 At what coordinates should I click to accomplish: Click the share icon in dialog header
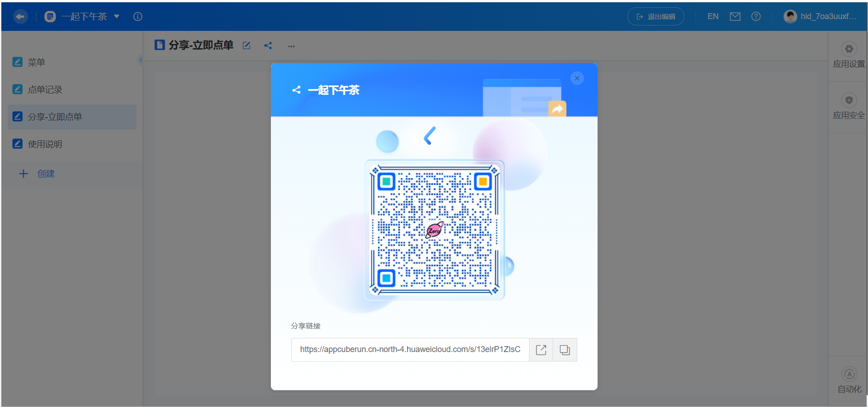[x=296, y=90]
